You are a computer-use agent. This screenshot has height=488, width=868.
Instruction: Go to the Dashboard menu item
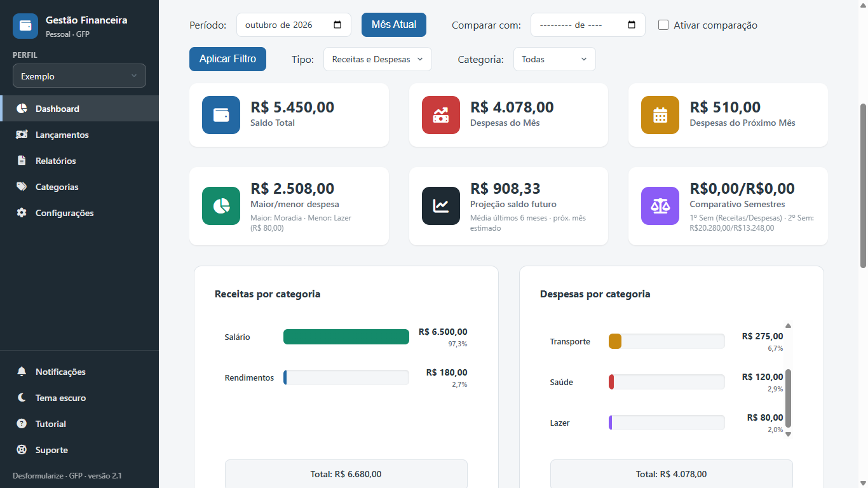point(79,109)
